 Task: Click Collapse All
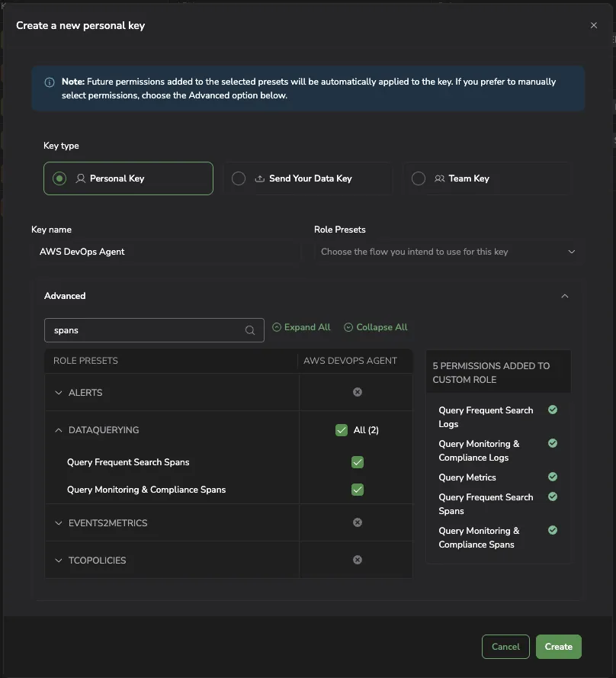pos(376,327)
